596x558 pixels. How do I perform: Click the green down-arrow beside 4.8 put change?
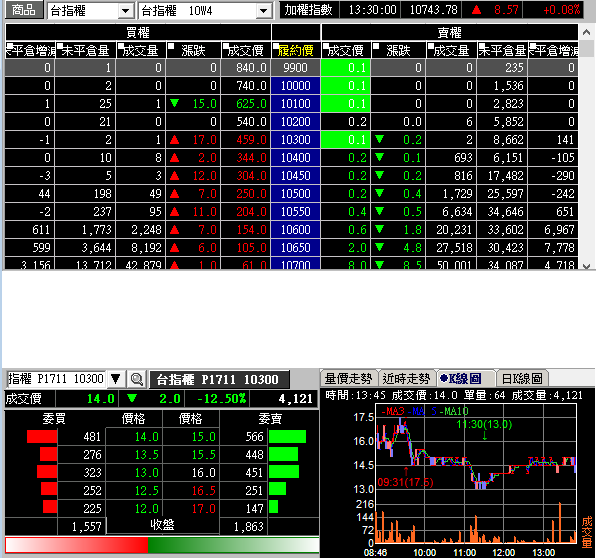(x=379, y=247)
